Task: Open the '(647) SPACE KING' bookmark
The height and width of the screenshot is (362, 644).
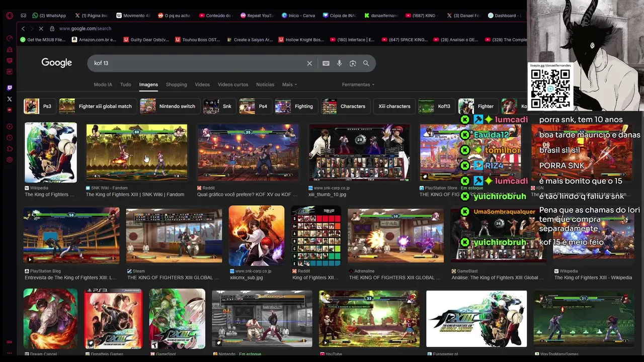Action: tap(405, 40)
